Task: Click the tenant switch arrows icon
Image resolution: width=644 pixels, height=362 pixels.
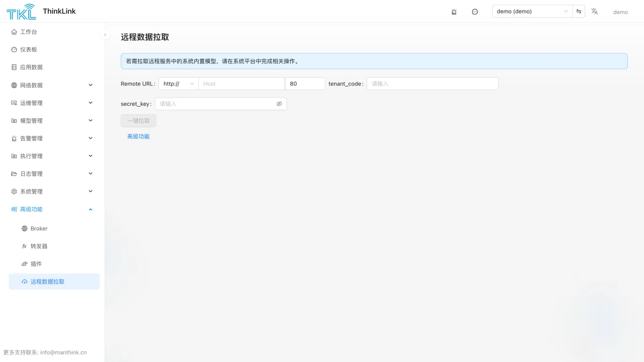Action: [579, 12]
